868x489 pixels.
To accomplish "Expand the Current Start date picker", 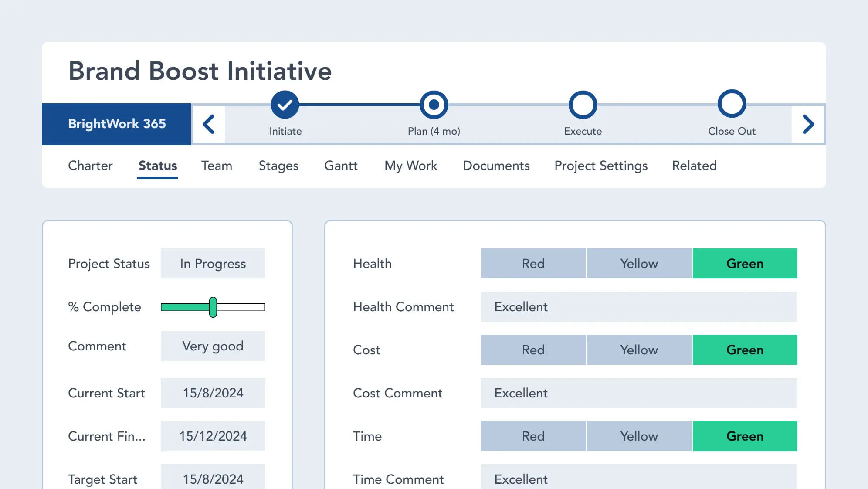I will point(213,393).
